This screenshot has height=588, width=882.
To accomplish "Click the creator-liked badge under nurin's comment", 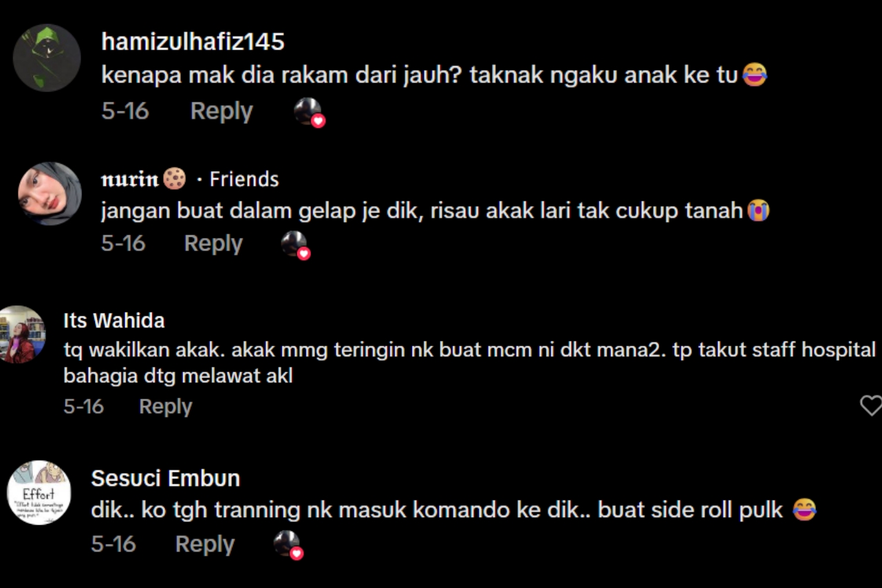I will pos(297,245).
